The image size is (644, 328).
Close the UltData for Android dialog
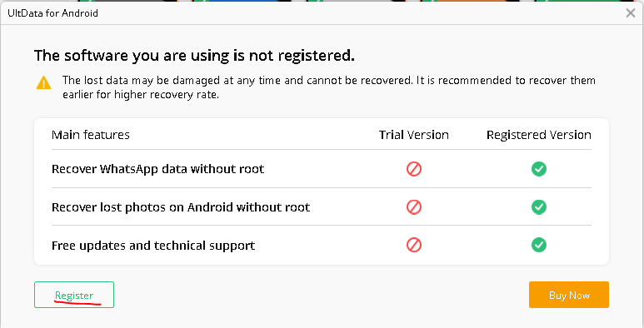pyautogui.click(x=631, y=13)
